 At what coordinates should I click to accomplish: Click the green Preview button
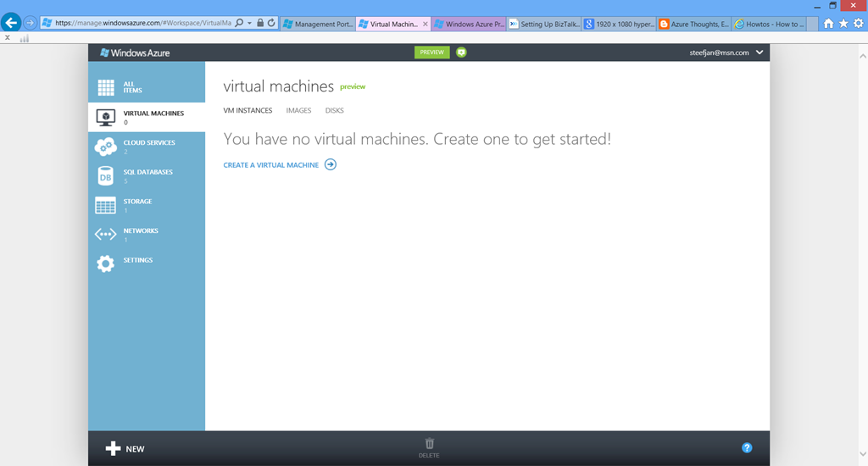coord(431,53)
